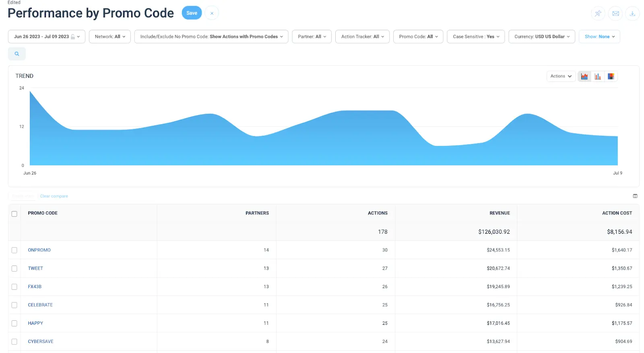Image resolution: width=644 pixels, height=353 pixels.
Task: Email report using the envelope icon
Action: pyautogui.click(x=615, y=13)
